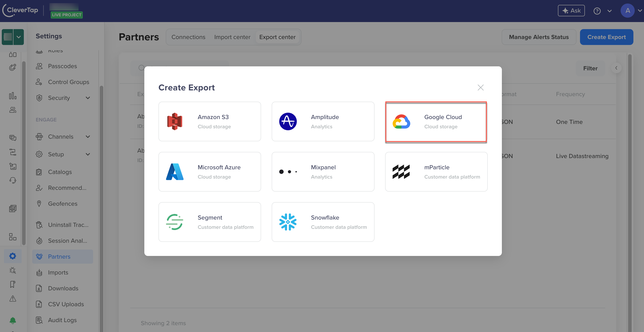This screenshot has height=332, width=644.
Task: Click the Geofences pin icon
Action: point(39,204)
